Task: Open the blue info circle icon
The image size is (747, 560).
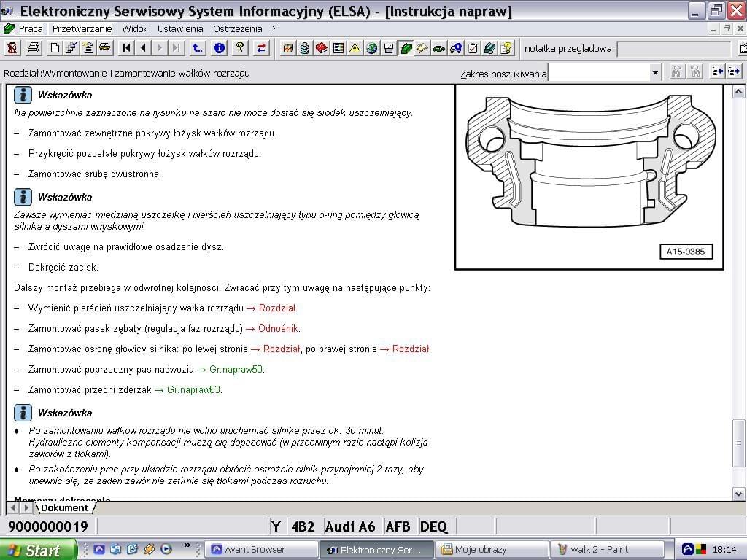Action: [x=219, y=47]
